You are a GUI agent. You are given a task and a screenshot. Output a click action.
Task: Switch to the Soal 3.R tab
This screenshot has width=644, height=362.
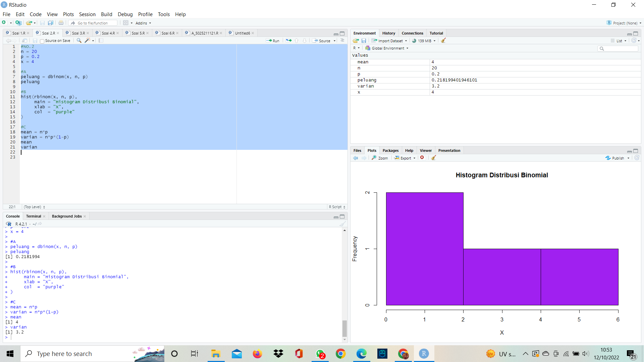pyautogui.click(x=78, y=33)
